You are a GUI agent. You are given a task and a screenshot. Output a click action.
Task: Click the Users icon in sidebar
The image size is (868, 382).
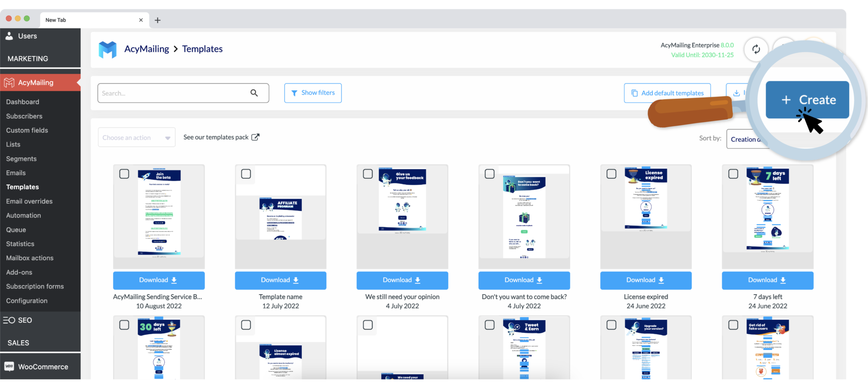9,36
